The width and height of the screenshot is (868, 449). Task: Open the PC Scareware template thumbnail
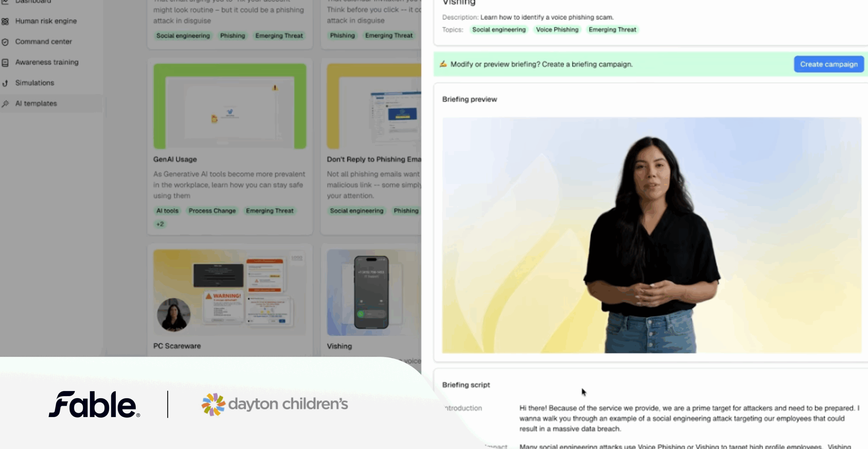click(230, 292)
